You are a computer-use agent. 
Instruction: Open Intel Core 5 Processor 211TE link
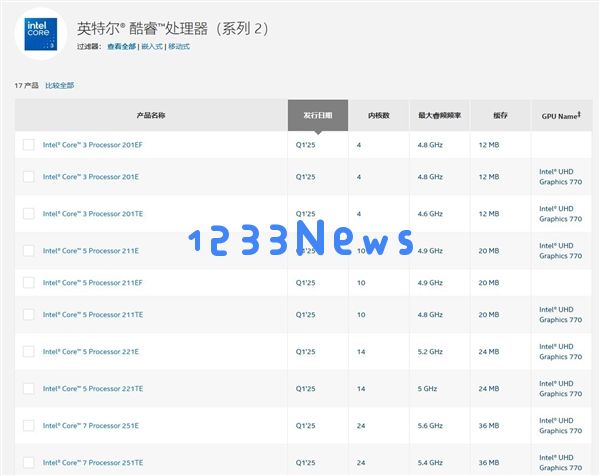93,315
